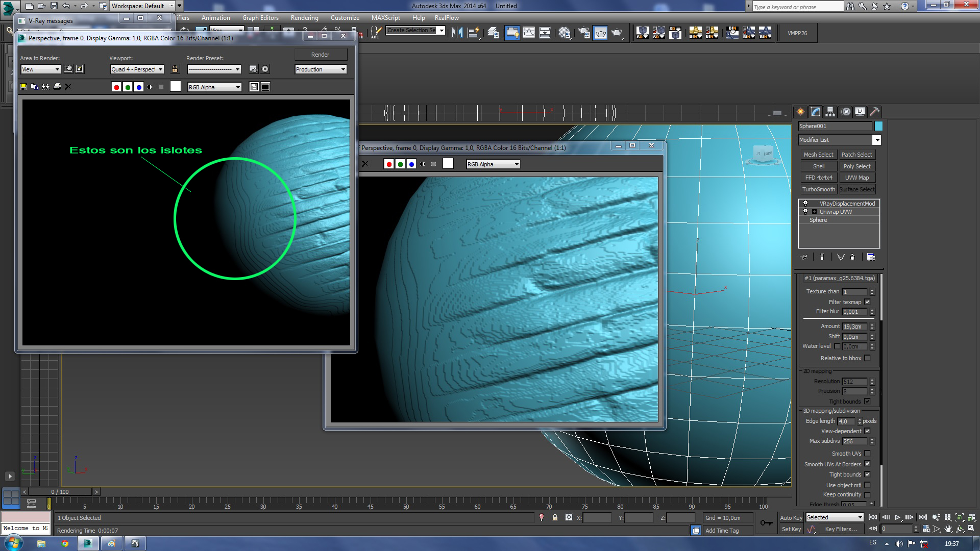Viewport: 980px width, 551px height.
Task: Click the Mirror tool icon
Action: [457, 33]
